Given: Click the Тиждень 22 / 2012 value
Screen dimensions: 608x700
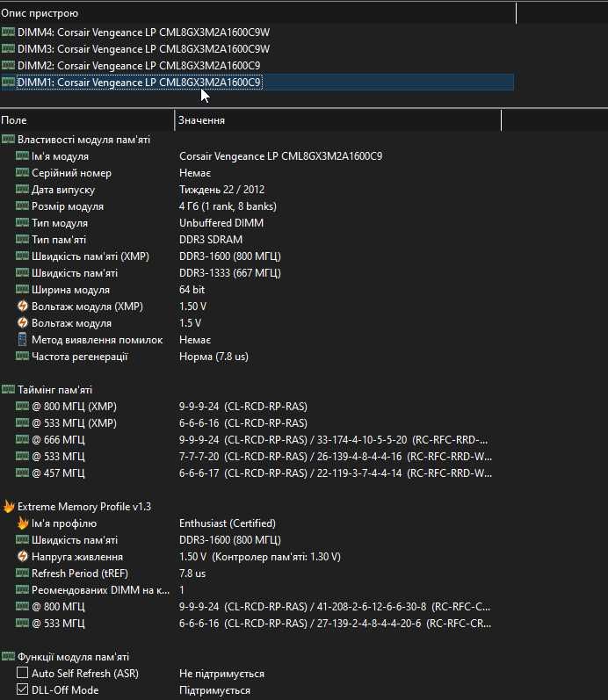Looking at the screenshot, I should [x=222, y=190].
